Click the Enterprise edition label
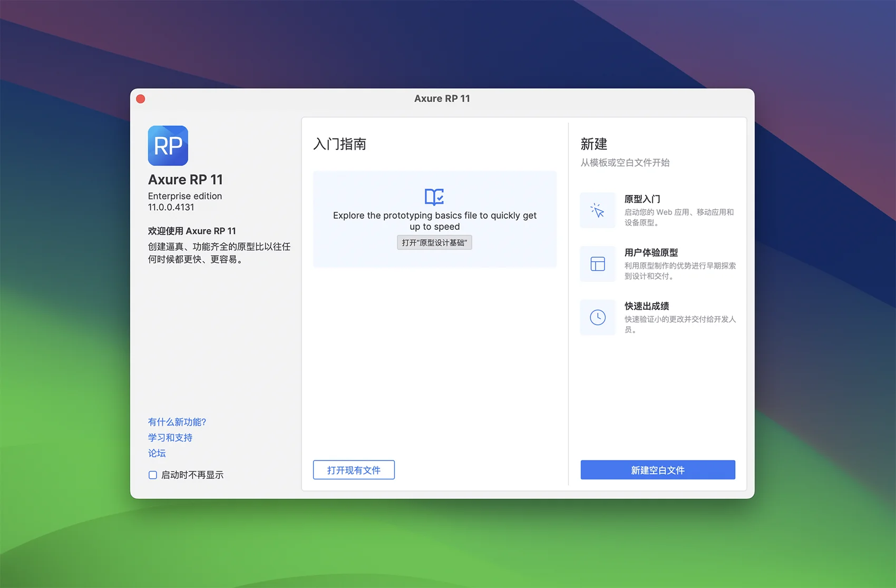This screenshot has height=588, width=896. 185,196
